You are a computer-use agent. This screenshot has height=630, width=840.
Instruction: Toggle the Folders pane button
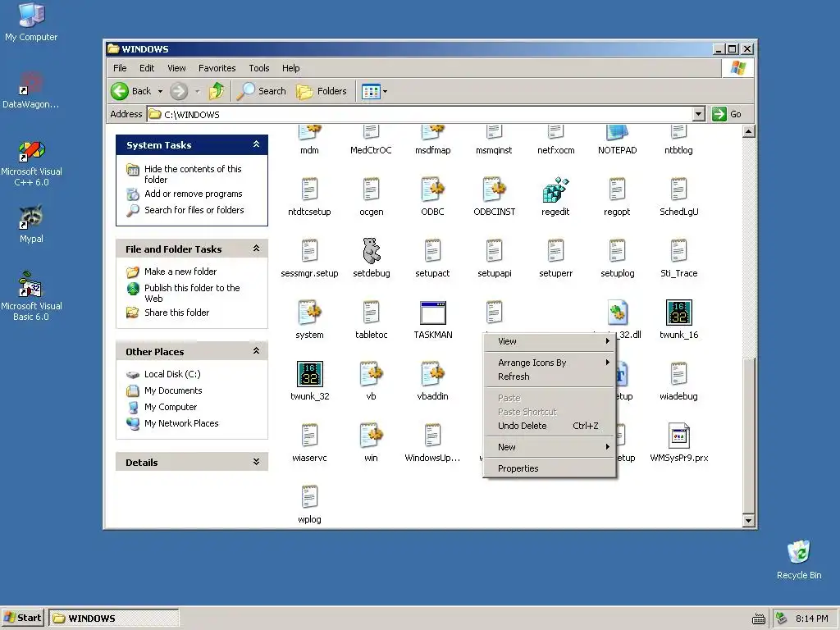point(322,91)
